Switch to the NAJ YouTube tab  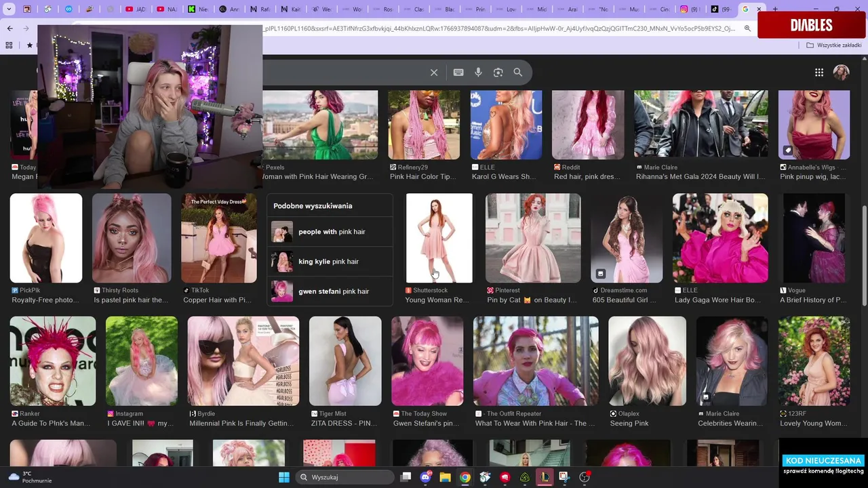(x=167, y=9)
